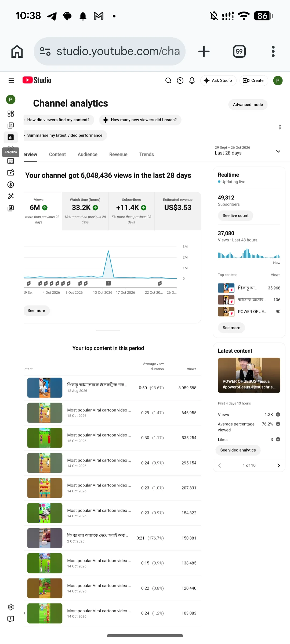Go to previous latest content item
The image size is (290, 644).
click(x=220, y=466)
